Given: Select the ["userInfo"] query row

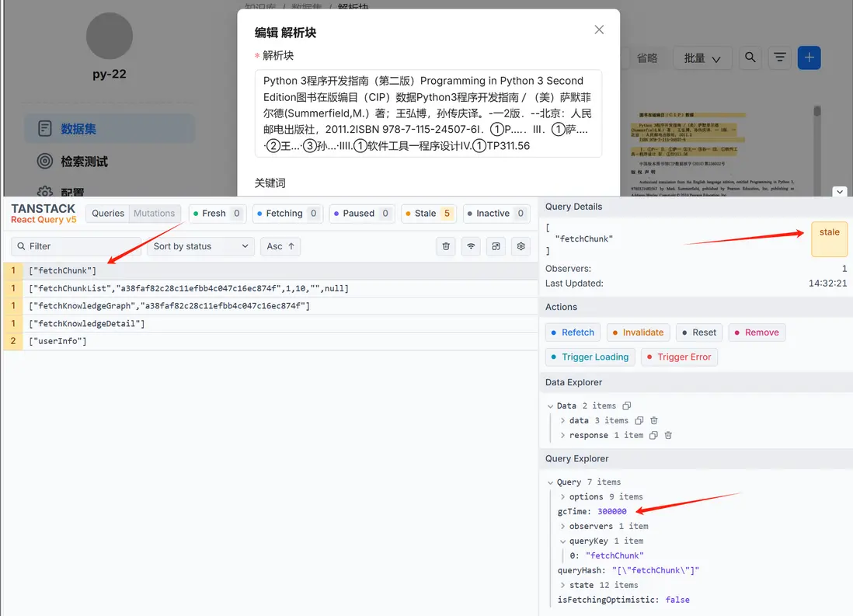Looking at the screenshot, I should 271,341.
